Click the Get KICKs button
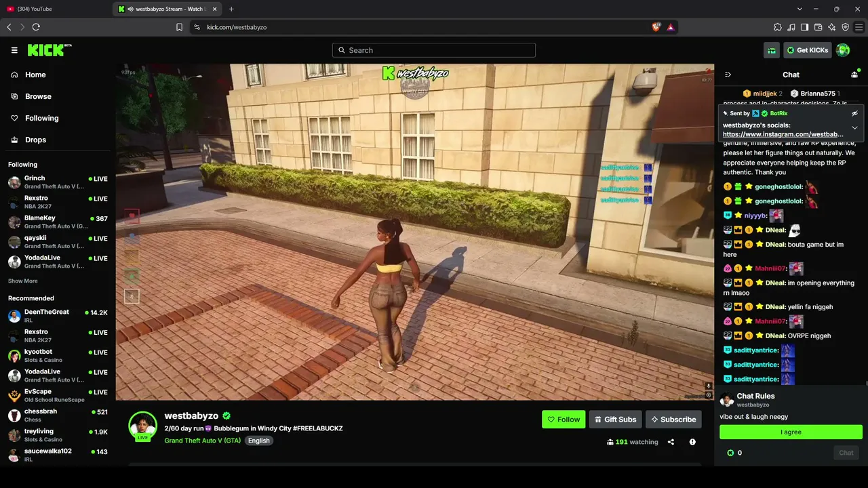The image size is (868, 488). 808,50
